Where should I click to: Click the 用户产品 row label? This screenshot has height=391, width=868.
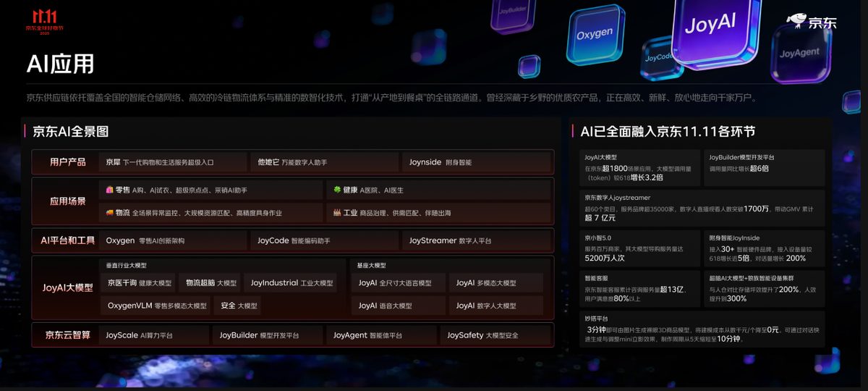[67, 162]
